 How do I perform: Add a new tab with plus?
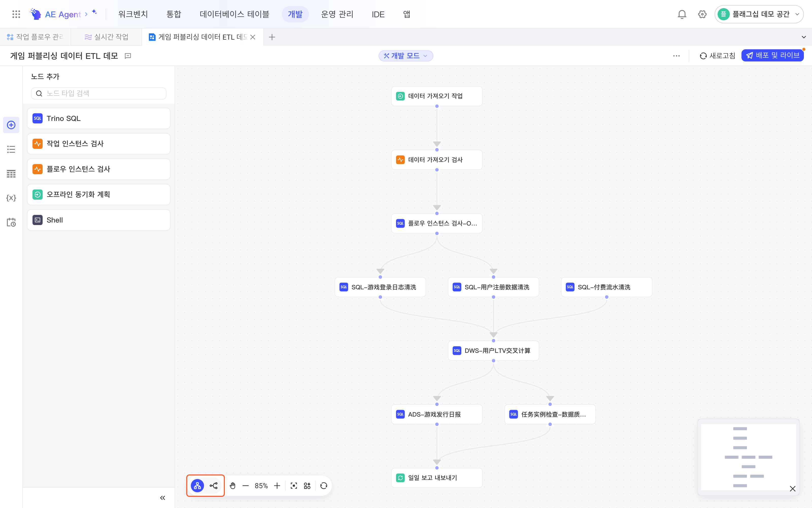(x=272, y=37)
